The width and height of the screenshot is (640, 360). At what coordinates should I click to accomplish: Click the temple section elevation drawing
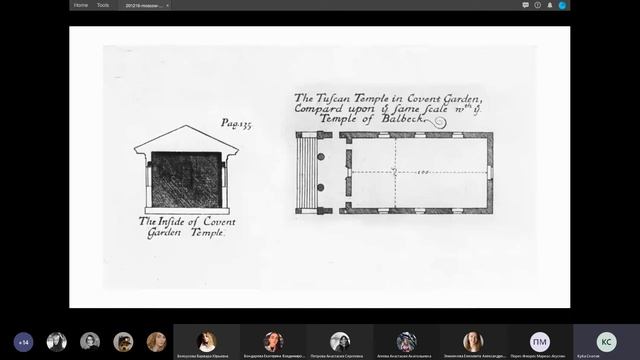coord(186,169)
